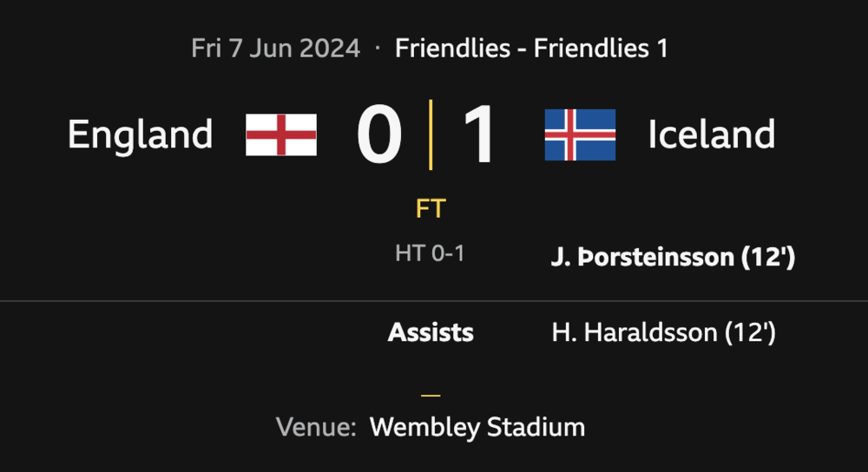Click the yellow vertical divider between scores
This screenshot has width=868, height=472.
(x=431, y=134)
